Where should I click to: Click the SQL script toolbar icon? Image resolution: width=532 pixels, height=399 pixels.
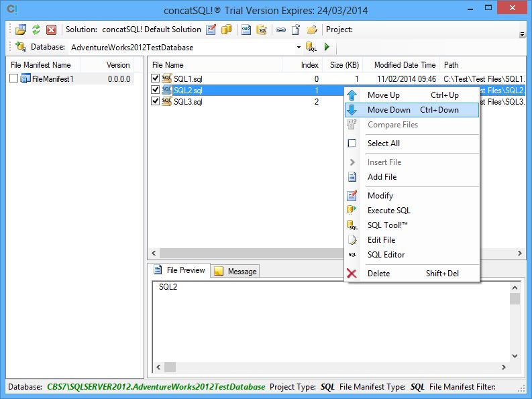click(262, 30)
